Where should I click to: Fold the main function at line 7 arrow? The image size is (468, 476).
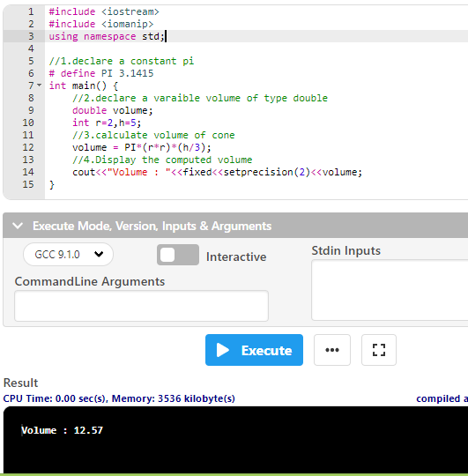coord(39,86)
